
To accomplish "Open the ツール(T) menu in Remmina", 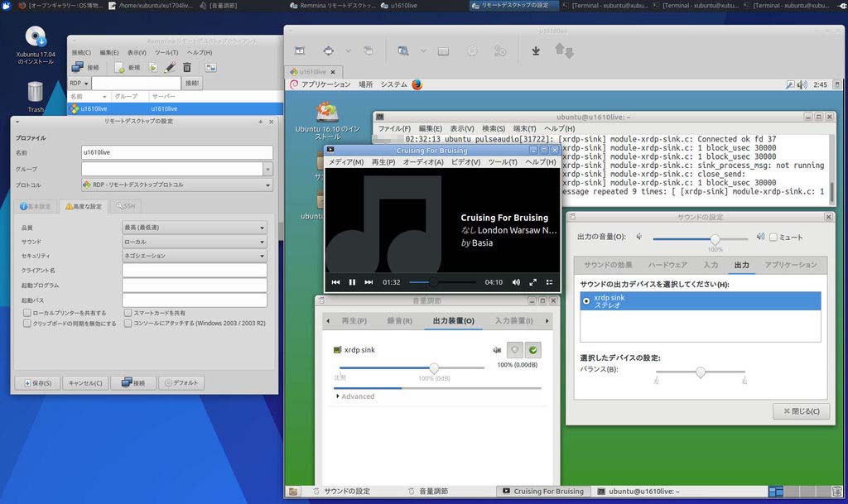I will click(166, 52).
